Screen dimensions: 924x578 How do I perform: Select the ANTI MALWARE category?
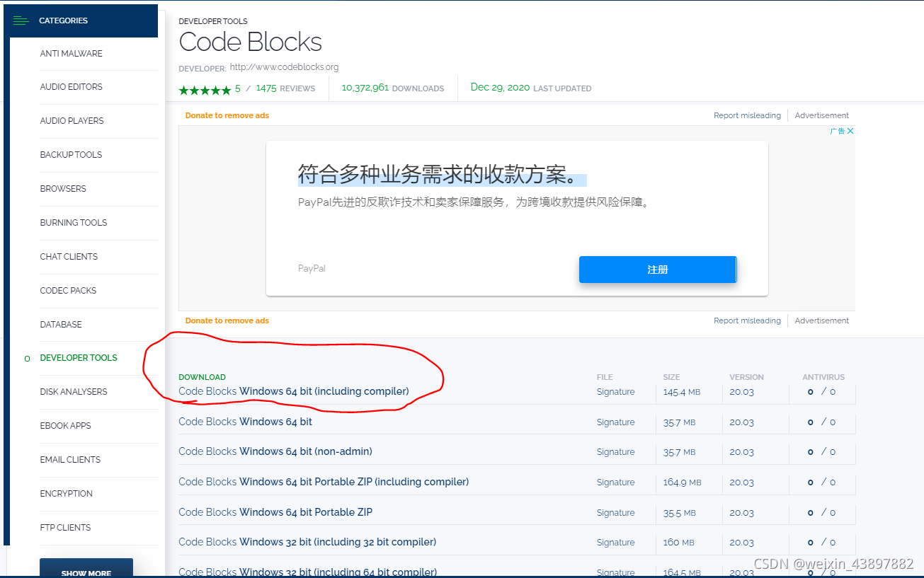71,53
